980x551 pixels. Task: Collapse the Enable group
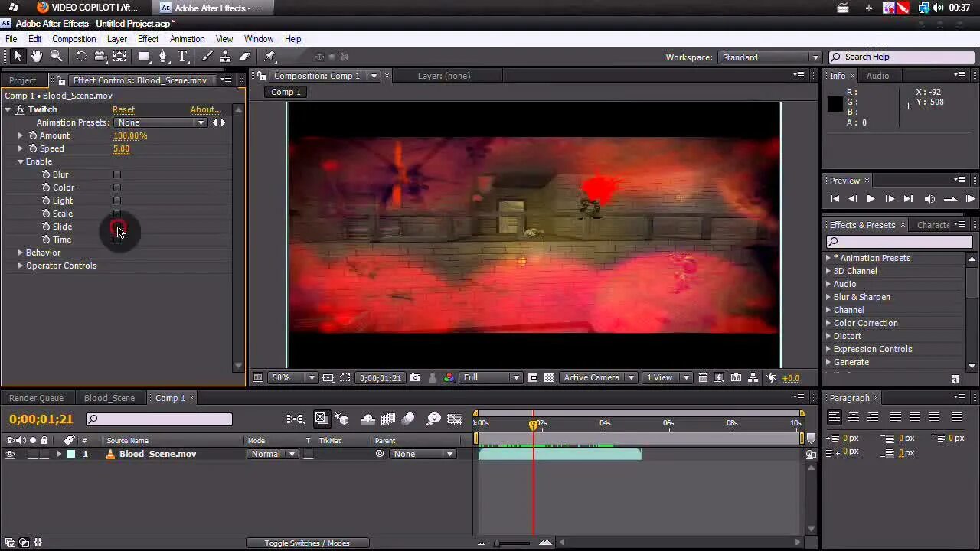tap(21, 161)
